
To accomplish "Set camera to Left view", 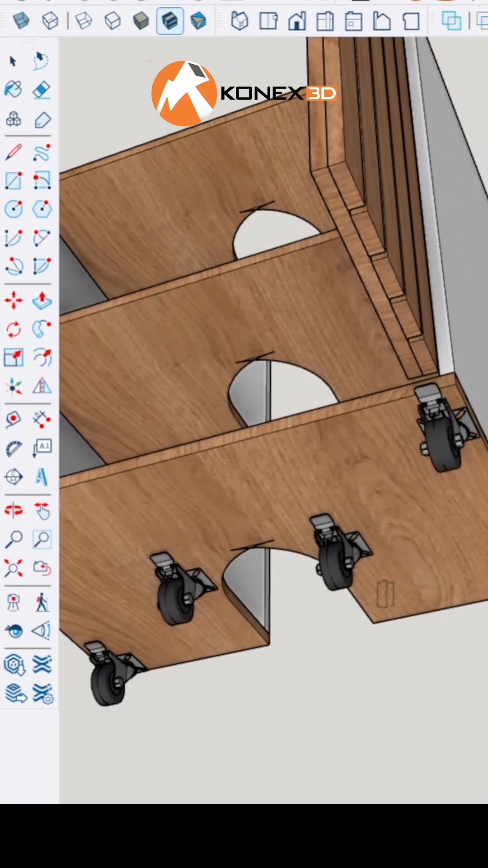I will (x=382, y=21).
